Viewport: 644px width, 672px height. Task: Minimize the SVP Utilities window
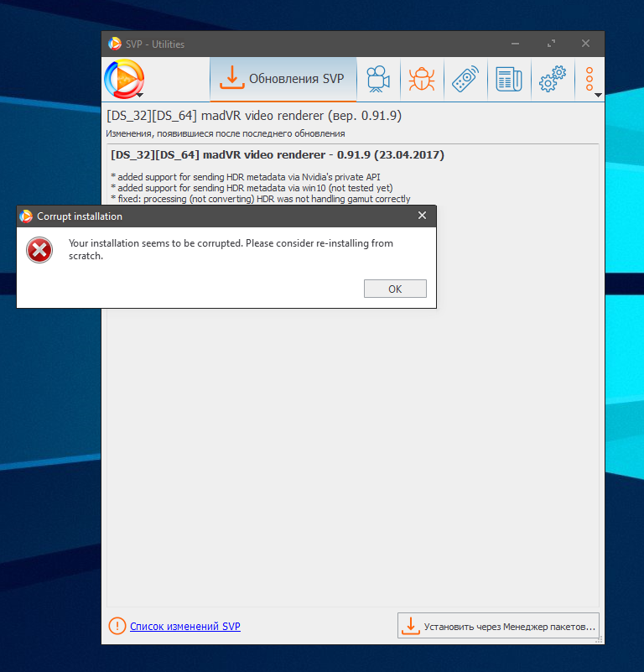click(x=516, y=44)
